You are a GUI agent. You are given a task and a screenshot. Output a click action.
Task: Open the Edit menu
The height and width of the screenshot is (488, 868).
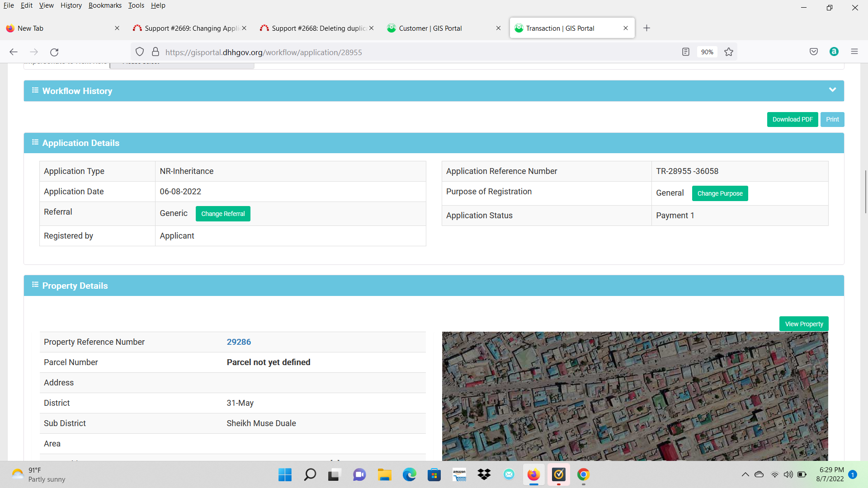click(x=27, y=5)
